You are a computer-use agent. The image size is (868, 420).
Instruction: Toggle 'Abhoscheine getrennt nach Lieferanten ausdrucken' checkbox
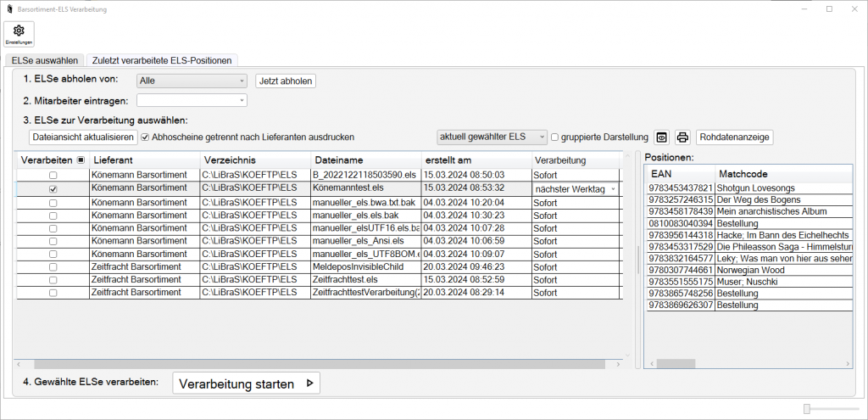click(145, 137)
